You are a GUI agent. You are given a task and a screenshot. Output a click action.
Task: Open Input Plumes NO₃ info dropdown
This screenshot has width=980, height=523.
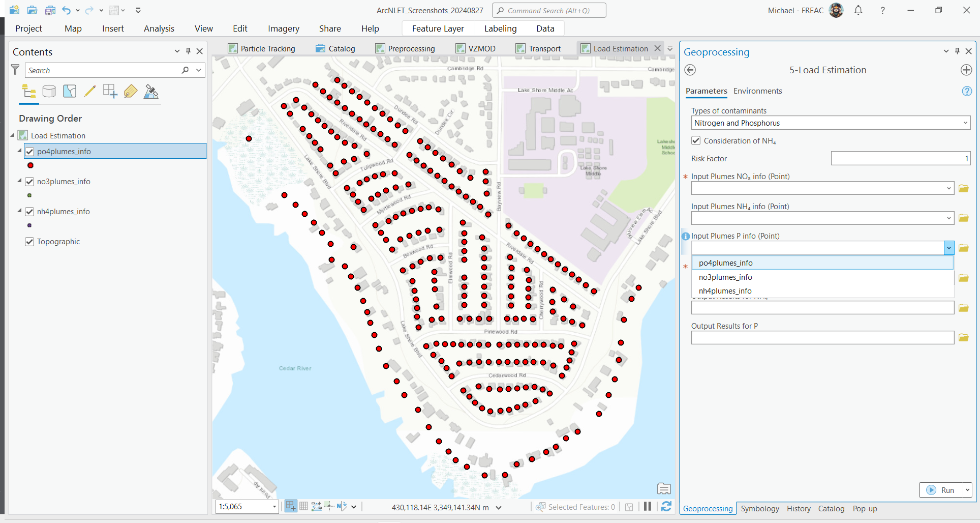[948, 188]
